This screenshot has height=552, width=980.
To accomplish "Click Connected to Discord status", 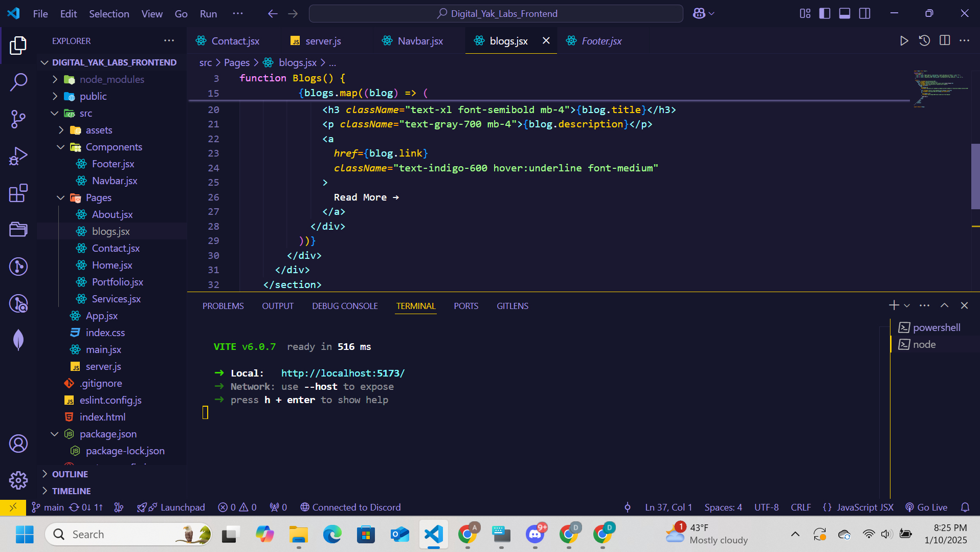I will click(x=350, y=507).
